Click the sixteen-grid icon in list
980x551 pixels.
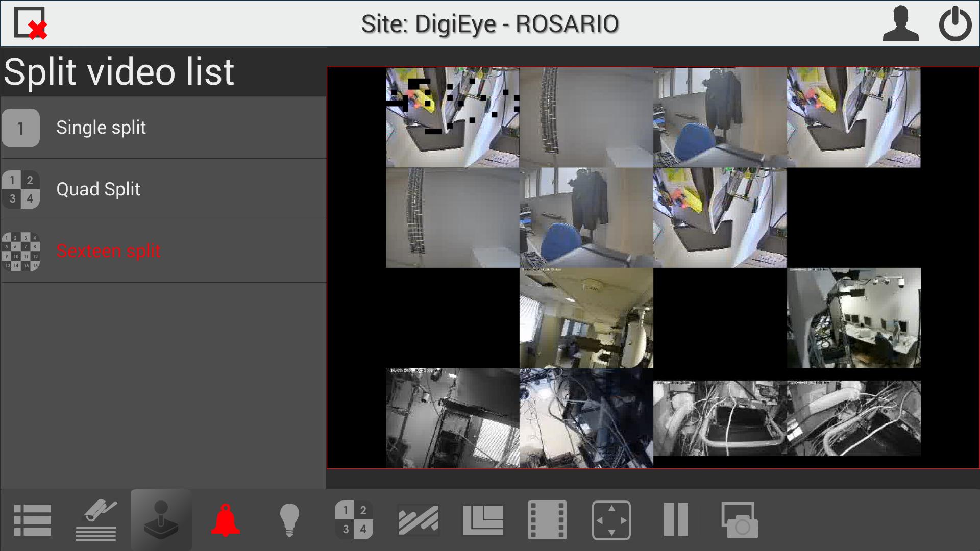pos(20,252)
